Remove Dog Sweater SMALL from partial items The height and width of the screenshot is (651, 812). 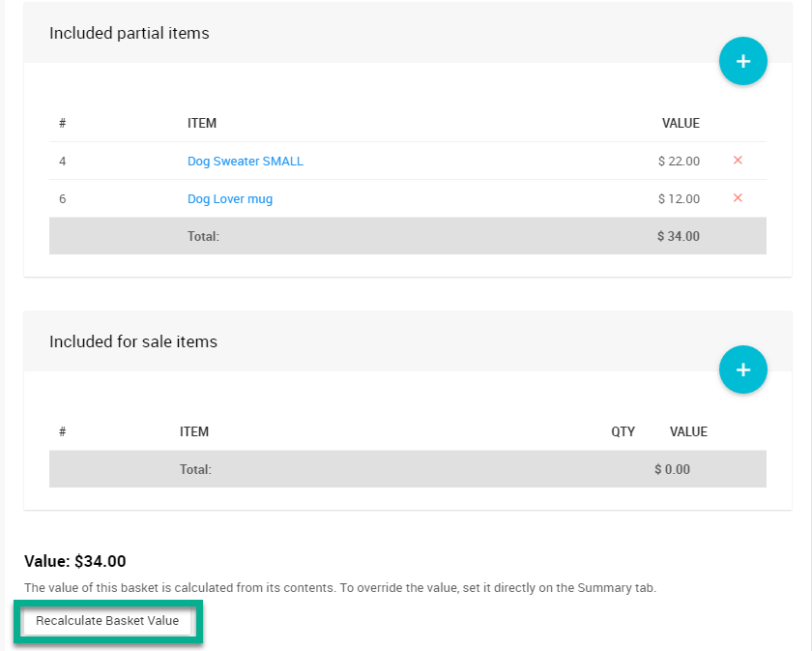(738, 161)
